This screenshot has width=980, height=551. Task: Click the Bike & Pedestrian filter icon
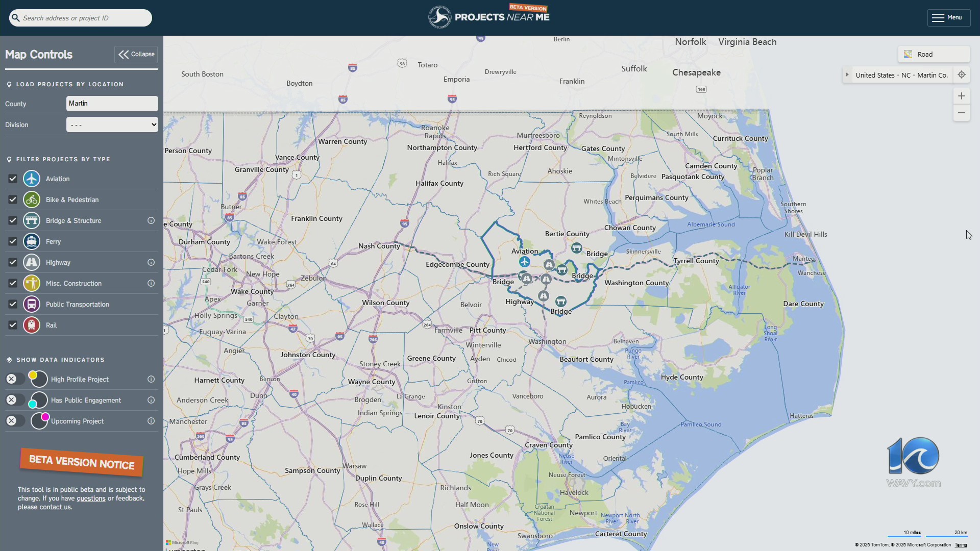pos(32,200)
